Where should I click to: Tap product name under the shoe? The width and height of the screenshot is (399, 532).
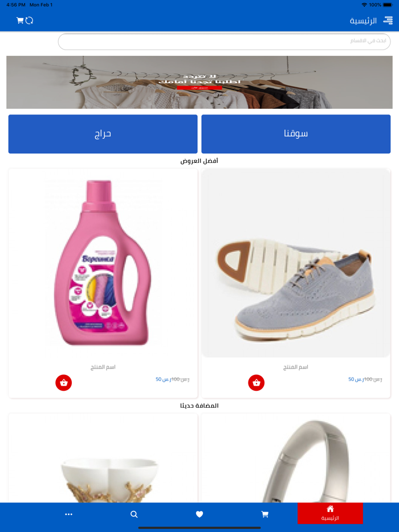click(296, 367)
